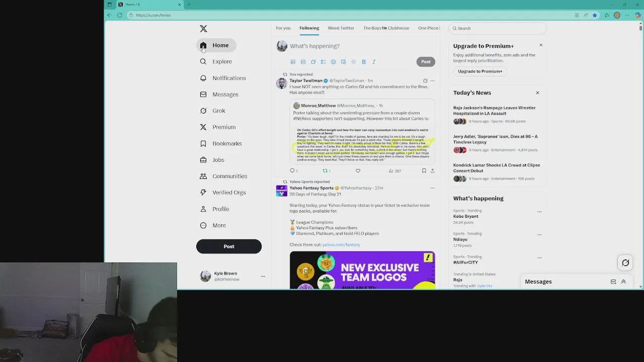Image resolution: width=644 pixels, height=362 pixels.
Task: Open options for Kobe Bryant trend
Action: point(539,211)
